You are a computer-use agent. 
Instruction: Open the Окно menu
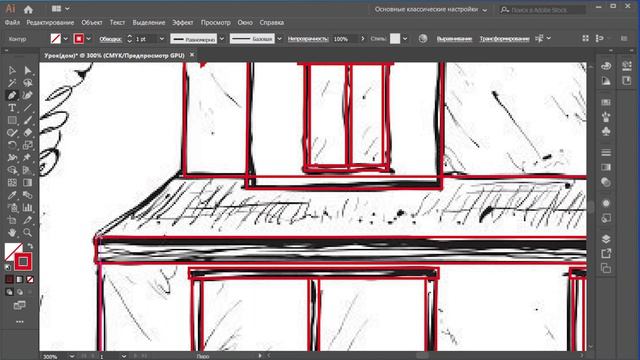point(245,22)
